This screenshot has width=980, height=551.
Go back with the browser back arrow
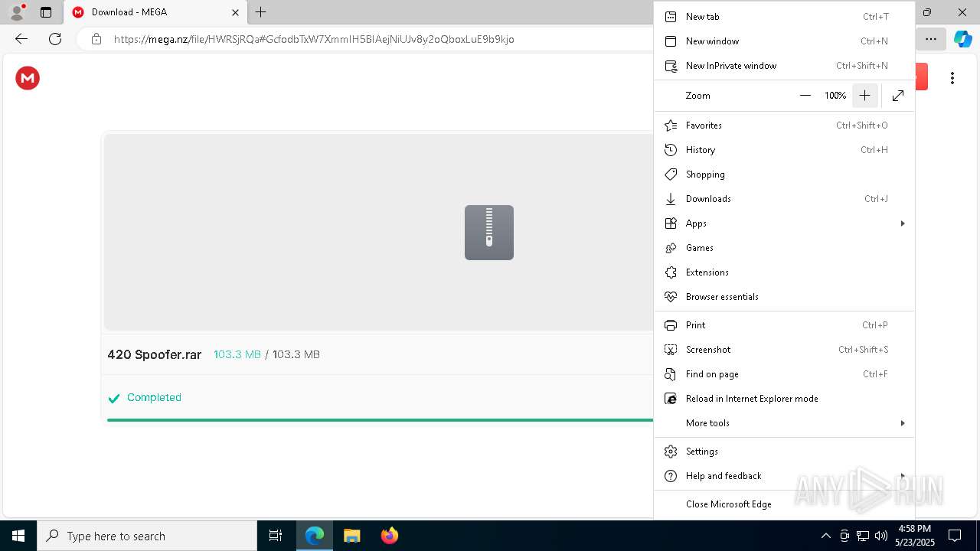tap(21, 39)
